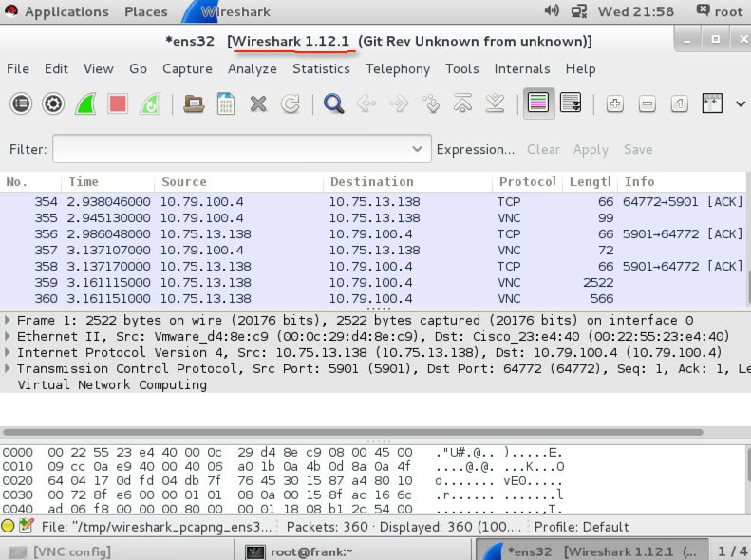Open the Go menu
Image resolution: width=751 pixels, height=560 pixels.
click(x=138, y=69)
